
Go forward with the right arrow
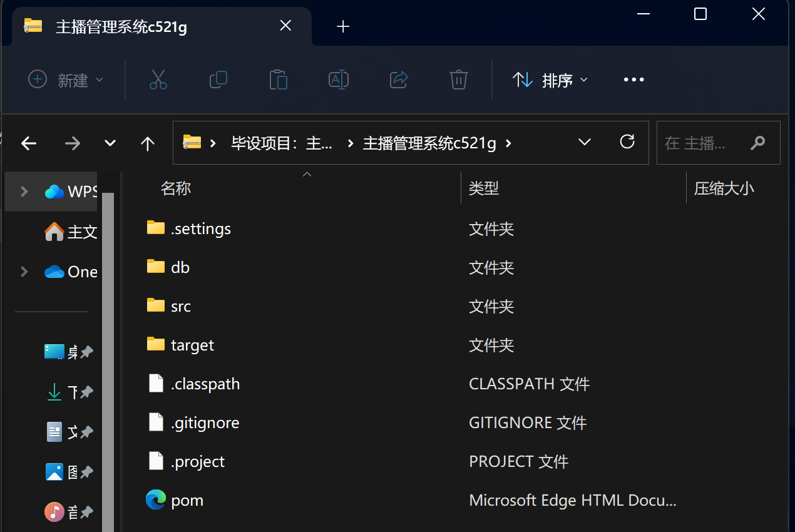point(73,143)
